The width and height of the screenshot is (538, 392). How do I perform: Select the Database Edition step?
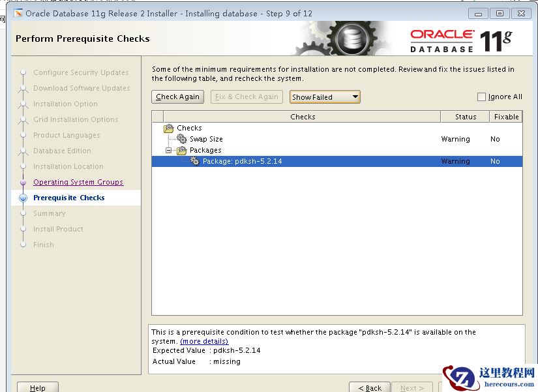(62, 151)
